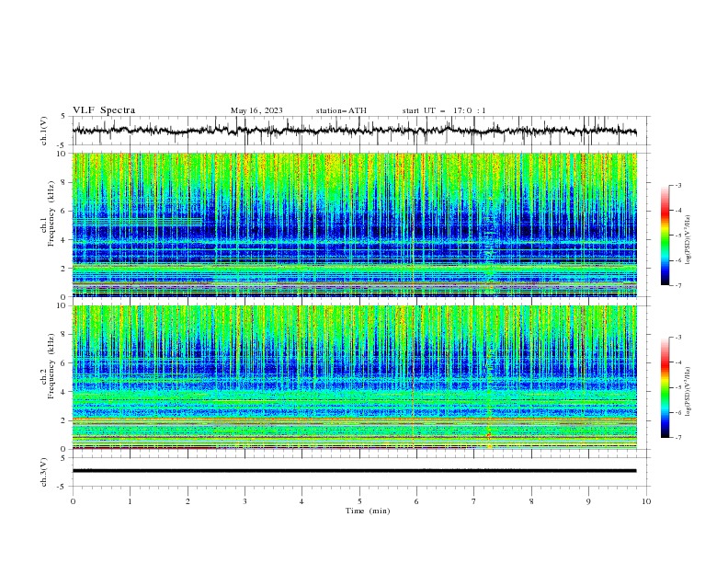Click the "-7" tick on ch.2 color bar
728x563 pixels.
tap(678, 438)
